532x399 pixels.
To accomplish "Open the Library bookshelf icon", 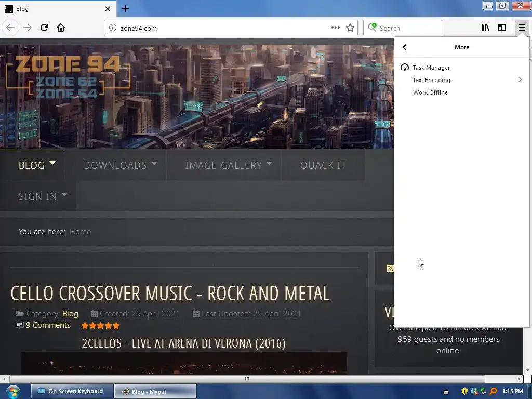I will pyautogui.click(x=485, y=28).
